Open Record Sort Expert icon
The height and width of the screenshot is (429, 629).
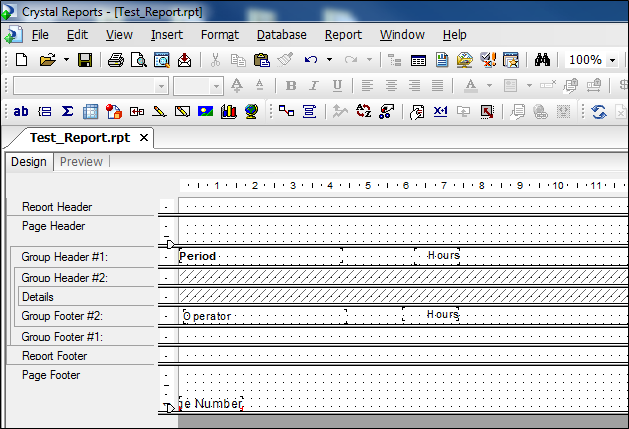pyautogui.click(x=363, y=111)
